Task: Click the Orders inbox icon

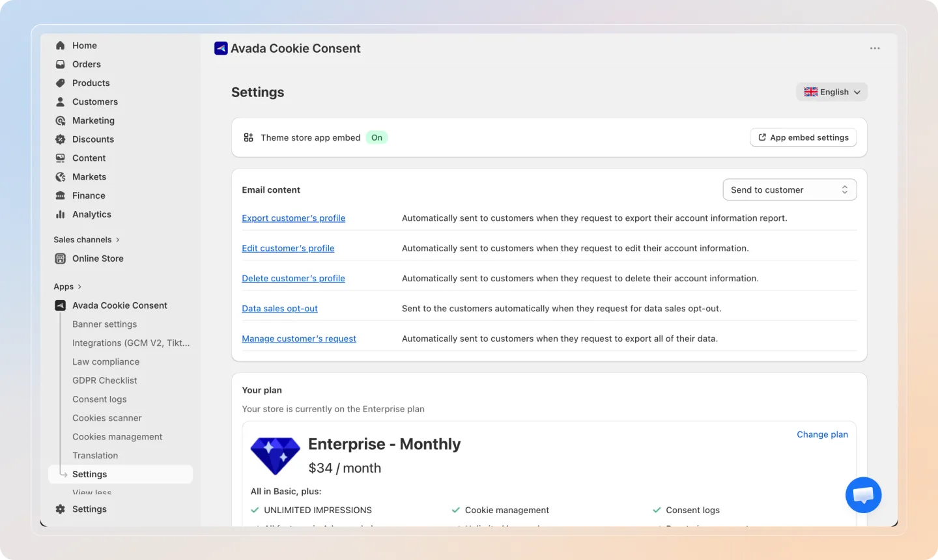Action: point(61,64)
